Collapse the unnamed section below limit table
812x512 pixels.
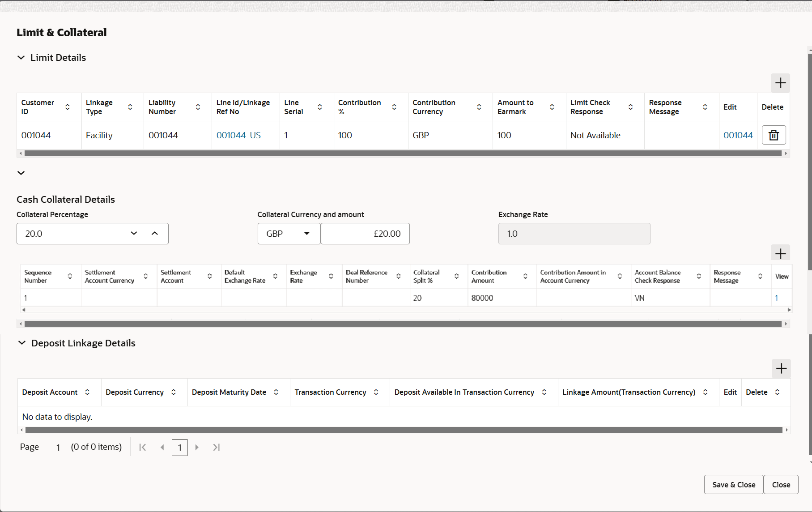click(x=21, y=173)
